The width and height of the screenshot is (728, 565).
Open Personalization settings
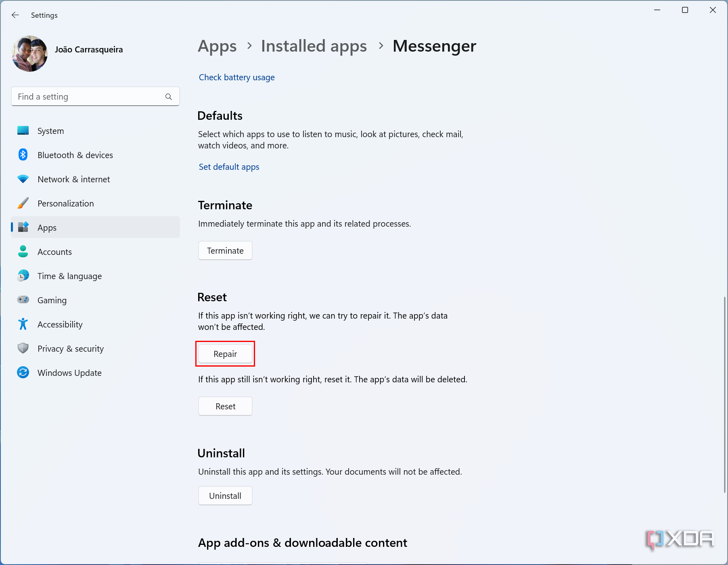click(66, 203)
